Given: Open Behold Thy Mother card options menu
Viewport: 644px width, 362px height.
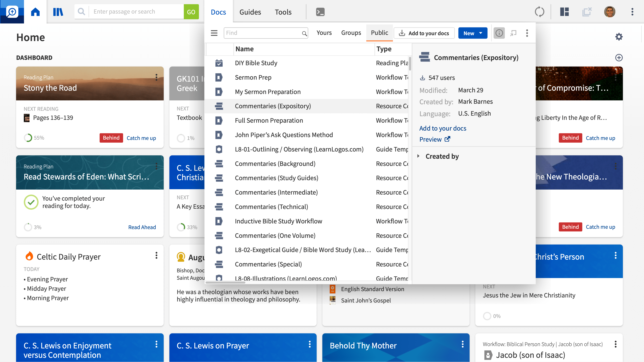Looking at the screenshot, I should coord(463,344).
